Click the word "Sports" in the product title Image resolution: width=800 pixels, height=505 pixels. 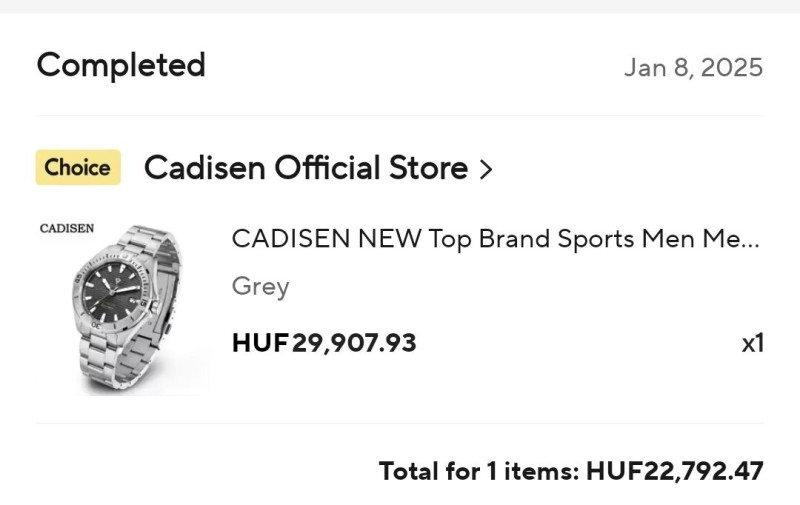(574, 239)
